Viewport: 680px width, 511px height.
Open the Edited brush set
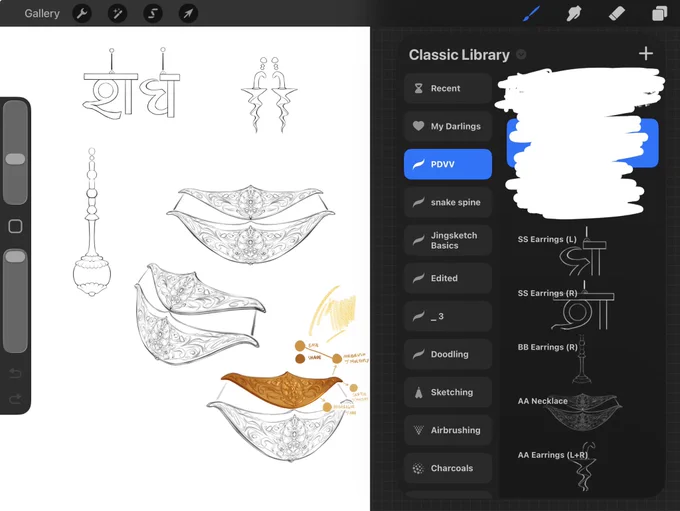[448, 278]
